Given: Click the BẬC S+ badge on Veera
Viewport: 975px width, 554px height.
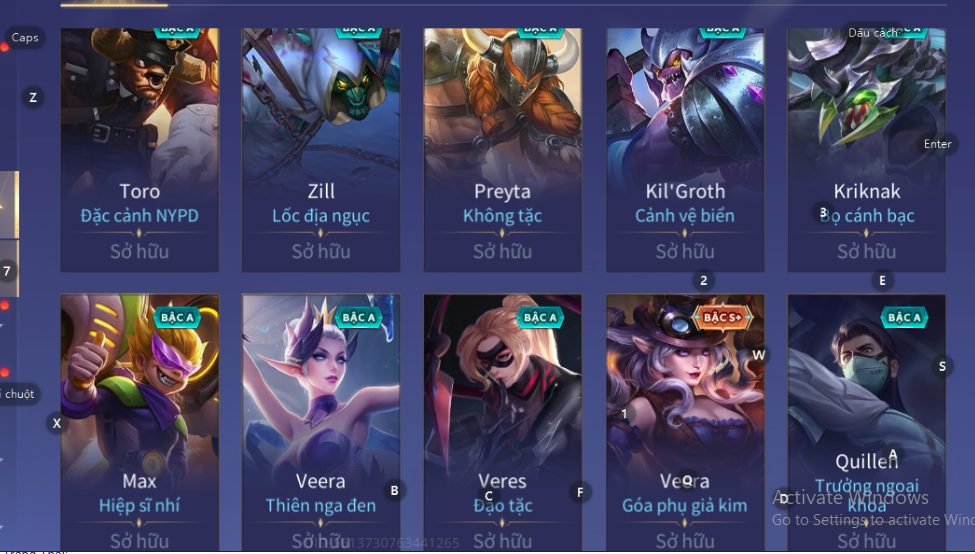Looking at the screenshot, I should pos(722,317).
